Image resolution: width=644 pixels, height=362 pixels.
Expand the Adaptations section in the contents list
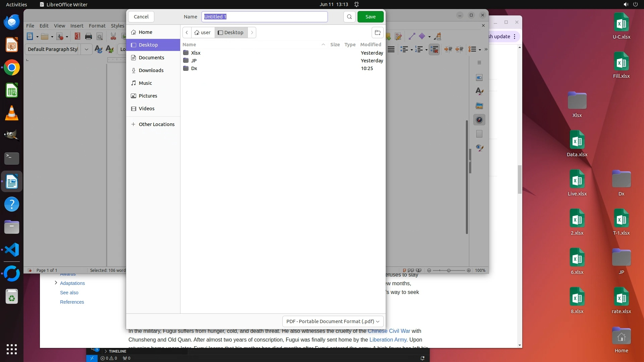56,283
